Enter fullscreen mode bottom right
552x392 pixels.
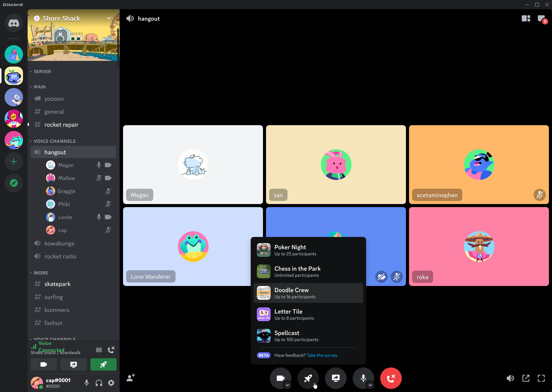[541, 378]
